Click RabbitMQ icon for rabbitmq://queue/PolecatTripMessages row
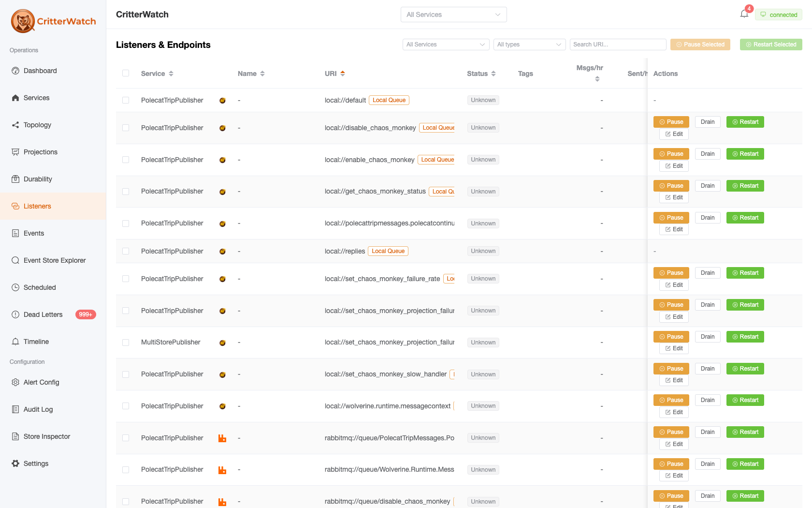This screenshot has width=812, height=508. (x=222, y=438)
